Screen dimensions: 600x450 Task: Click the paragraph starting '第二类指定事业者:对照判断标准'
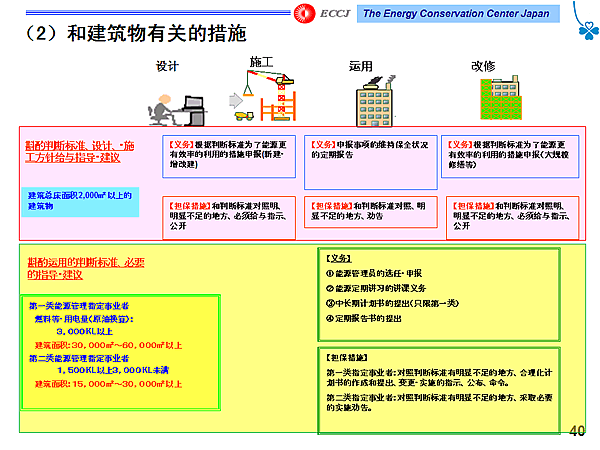coord(439,403)
